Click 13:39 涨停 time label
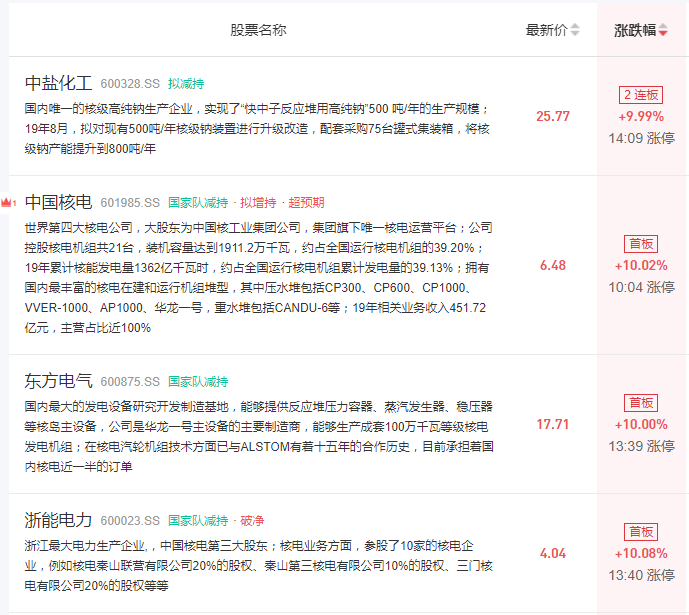Screen dimensions: 689x615 (642, 446)
